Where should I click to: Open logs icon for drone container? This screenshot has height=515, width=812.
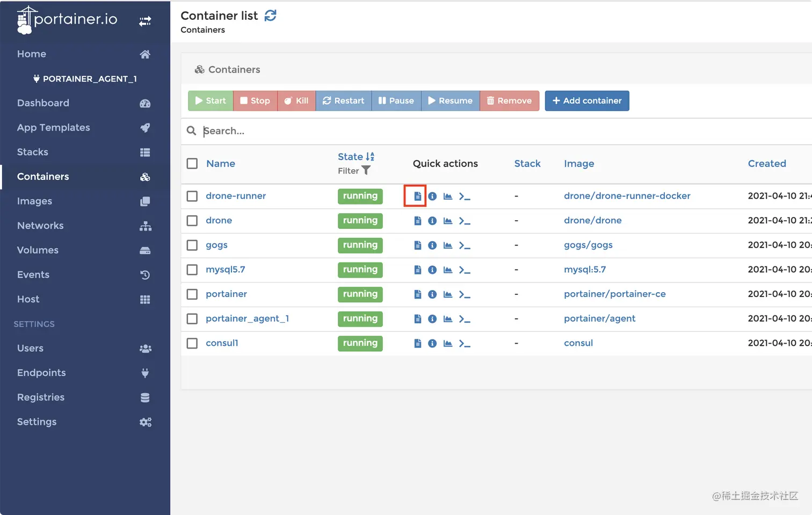tap(417, 221)
